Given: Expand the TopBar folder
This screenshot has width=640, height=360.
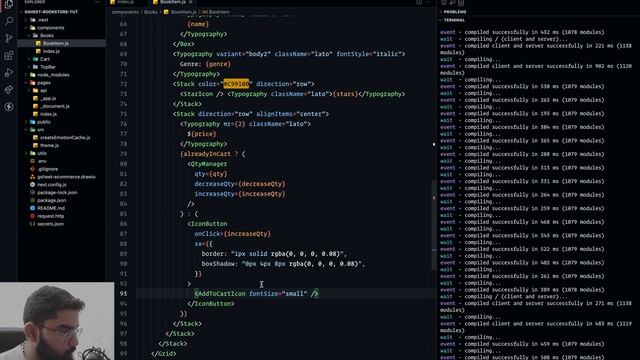Looking at the screenshot, I should (x=47, y=67).
